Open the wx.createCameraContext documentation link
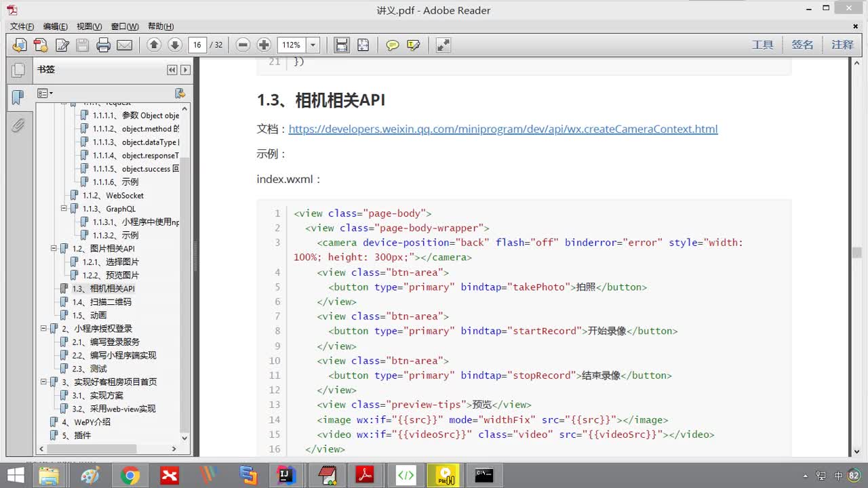Viewport: 868px width, 488px height. pos(503,129)
